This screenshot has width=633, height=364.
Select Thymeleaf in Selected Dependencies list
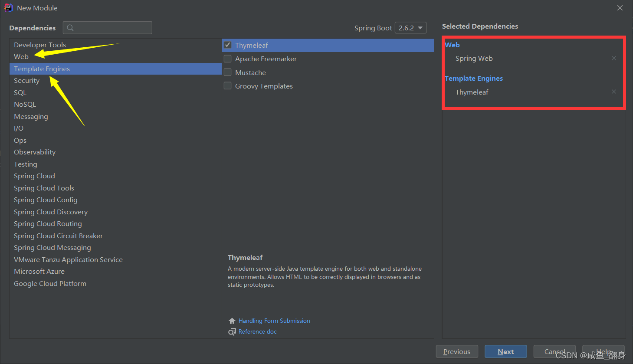(x=472, y=92)
